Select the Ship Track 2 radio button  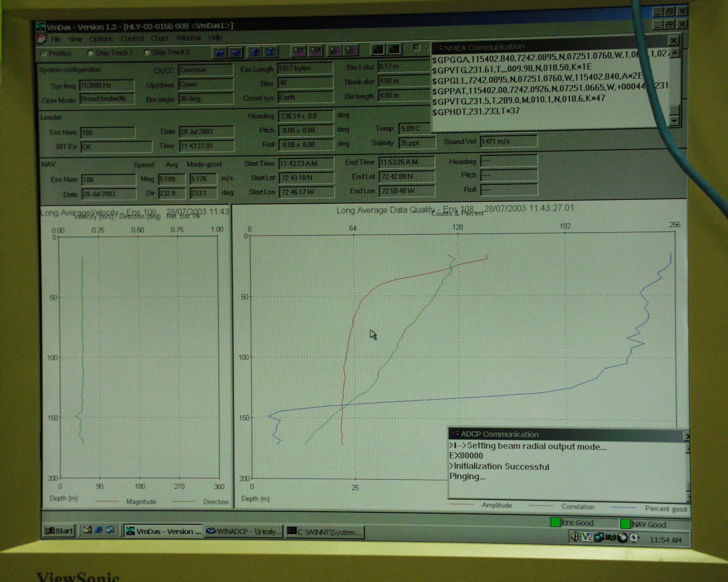tap(147, 53)
